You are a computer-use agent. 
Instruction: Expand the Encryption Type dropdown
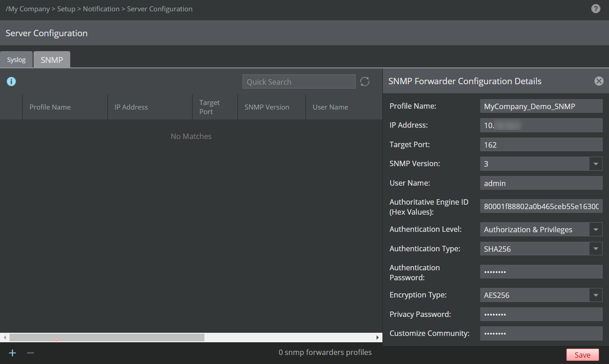click(596, 295)
